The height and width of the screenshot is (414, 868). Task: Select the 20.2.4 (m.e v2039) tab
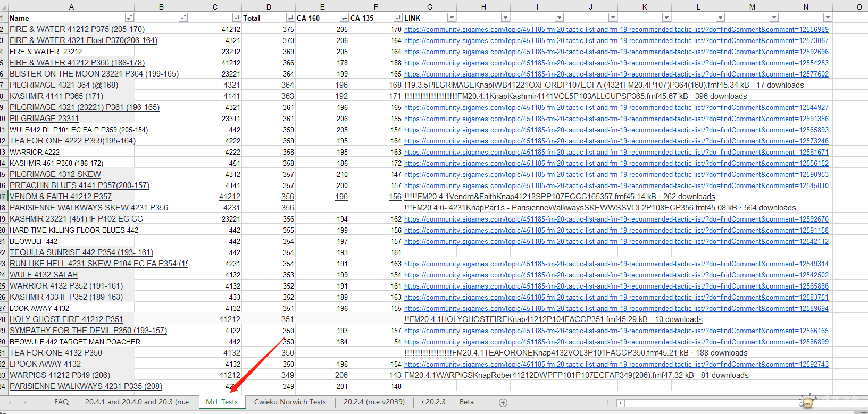pyautogui.click(x=374, y=402)
